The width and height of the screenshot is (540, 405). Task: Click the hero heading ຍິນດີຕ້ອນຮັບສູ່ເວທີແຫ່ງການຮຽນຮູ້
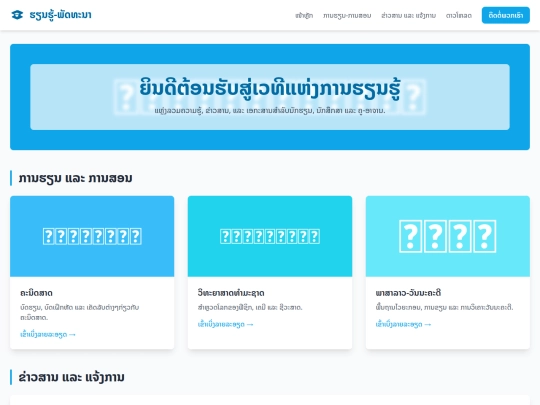270,88
